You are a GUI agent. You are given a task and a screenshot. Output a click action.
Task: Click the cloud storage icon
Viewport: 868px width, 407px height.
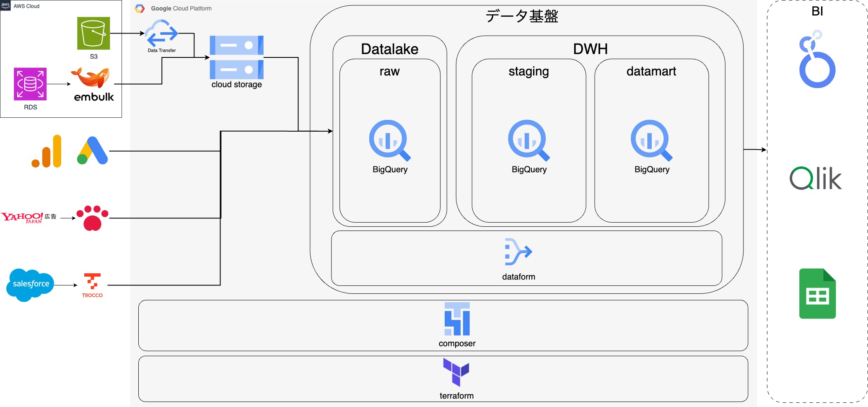(x=236, y=57)
